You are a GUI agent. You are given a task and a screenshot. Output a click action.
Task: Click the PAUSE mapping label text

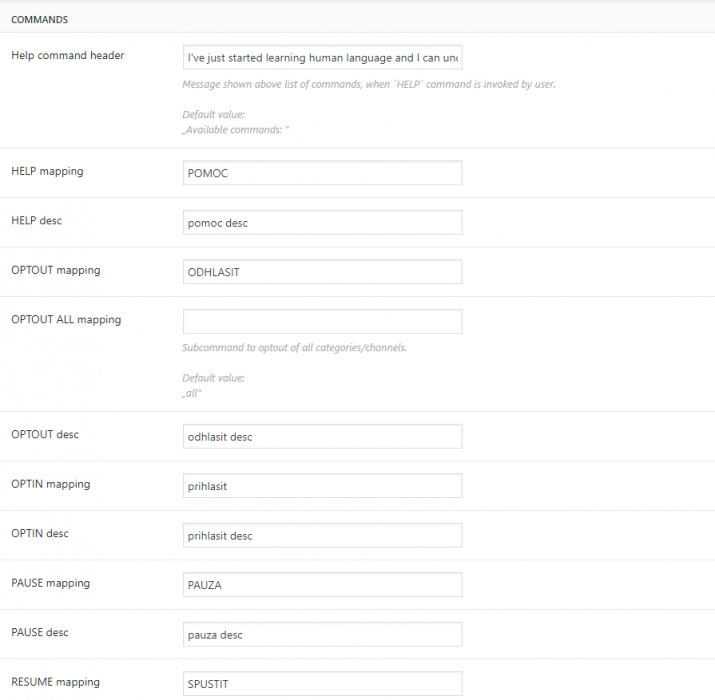[51, 583]
